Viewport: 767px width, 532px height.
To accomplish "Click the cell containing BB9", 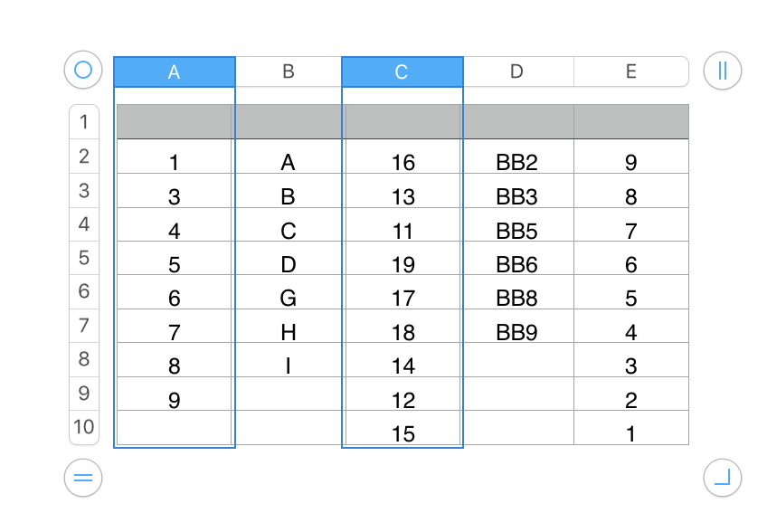I will coord(516,332).
